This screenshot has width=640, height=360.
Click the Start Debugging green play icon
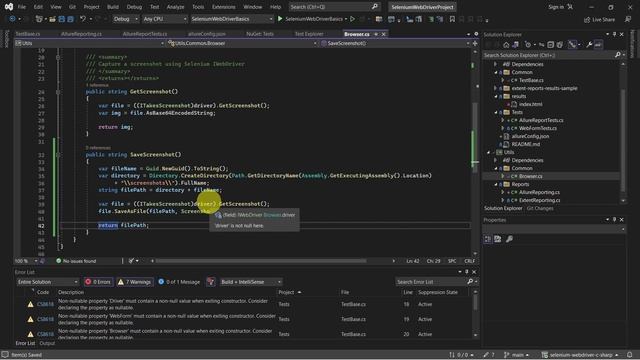[280, 19]
